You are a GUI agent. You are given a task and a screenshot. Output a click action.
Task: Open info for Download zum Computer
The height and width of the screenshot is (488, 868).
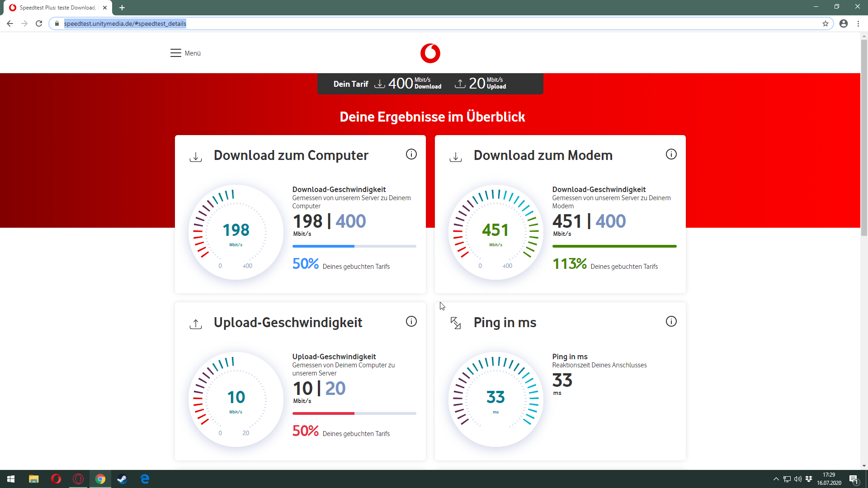pos(411,155)
